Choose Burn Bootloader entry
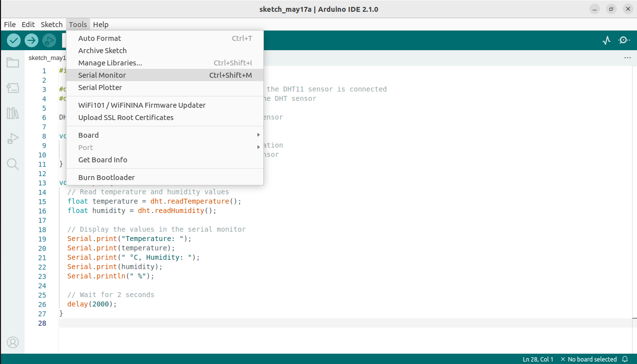Viewport: 637px width, 364px height. click(165, 178)
